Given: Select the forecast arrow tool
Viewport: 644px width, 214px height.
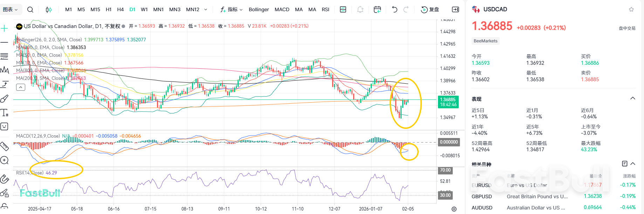Looking at the screenshot, I should pyautogui.click(x=5, y=84).
